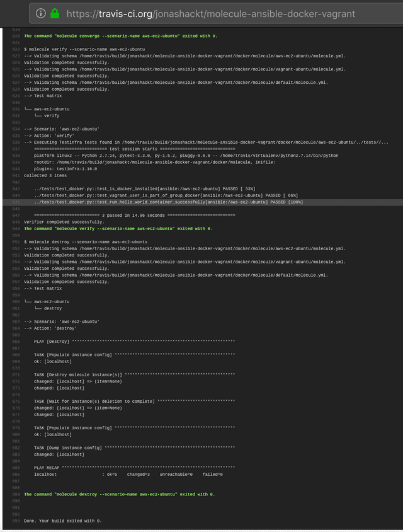This screenshot has height=532, width=403.
Task: Click line number 651 for molecule destroy command
Action: click(16, 241)
